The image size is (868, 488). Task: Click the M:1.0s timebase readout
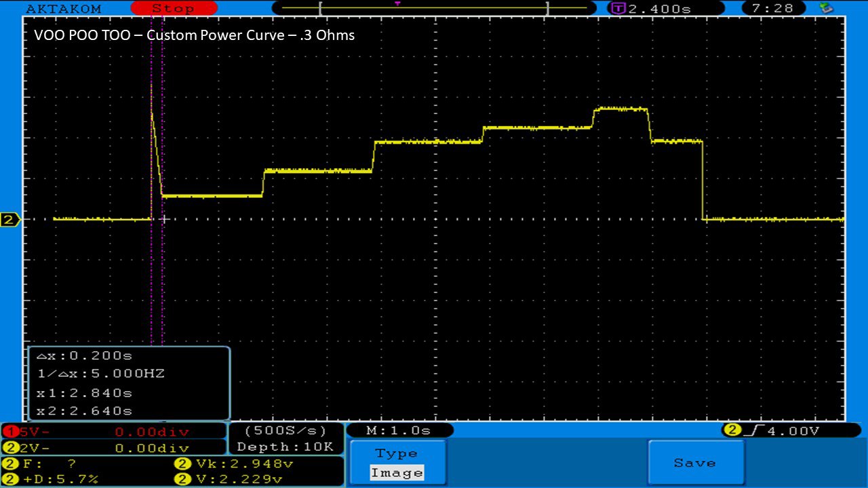(399, 430)
